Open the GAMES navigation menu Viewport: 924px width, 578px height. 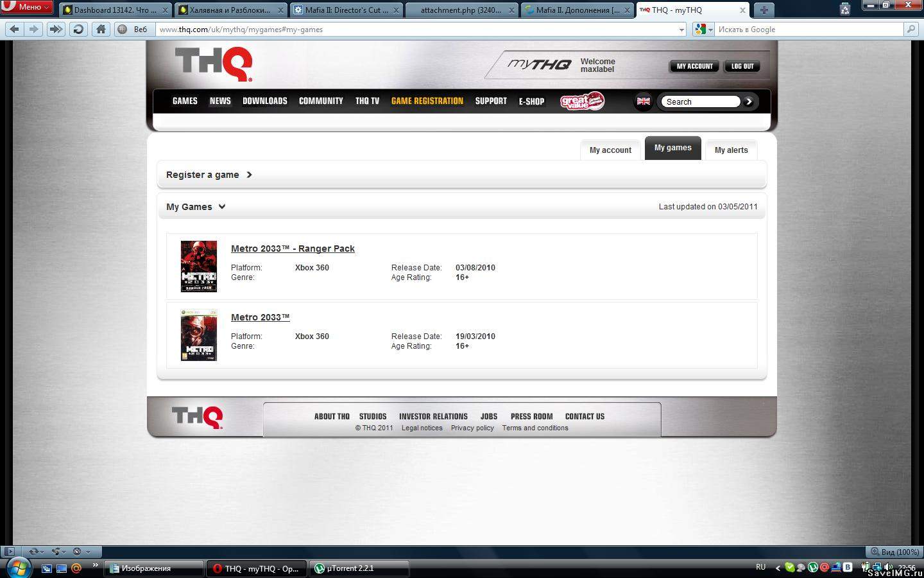coord(185,101)
